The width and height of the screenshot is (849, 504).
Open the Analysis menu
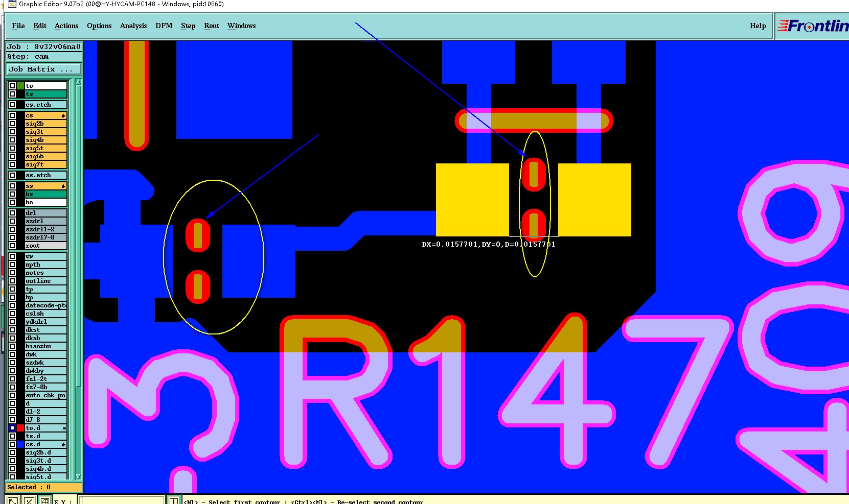tap(133, 26)
